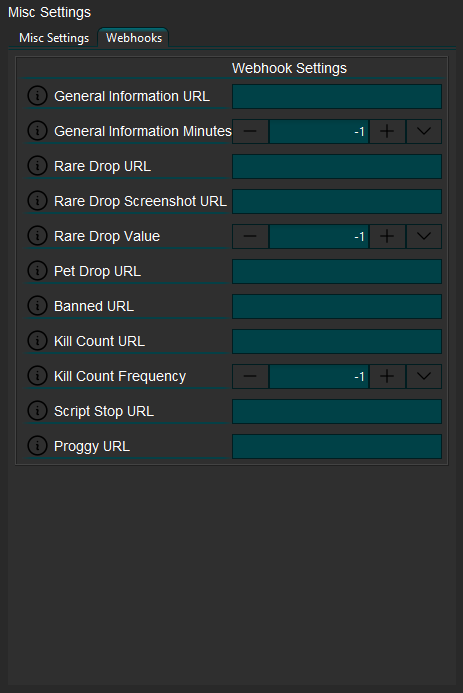Screen dimensions: 463x693
Task: Expand Kill Count Frequency dropdown arrow
Action: click(x=424, y=376)
